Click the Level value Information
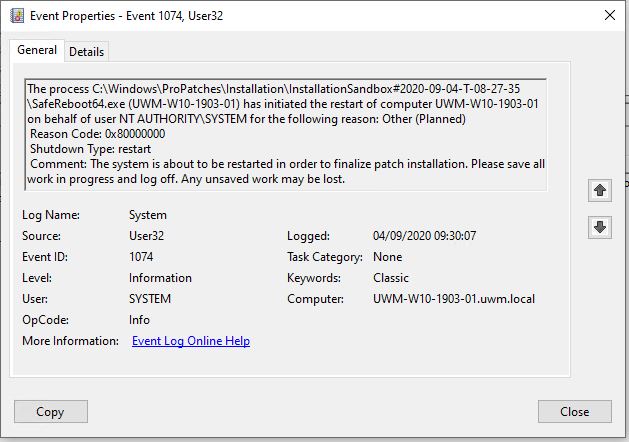 160,278
